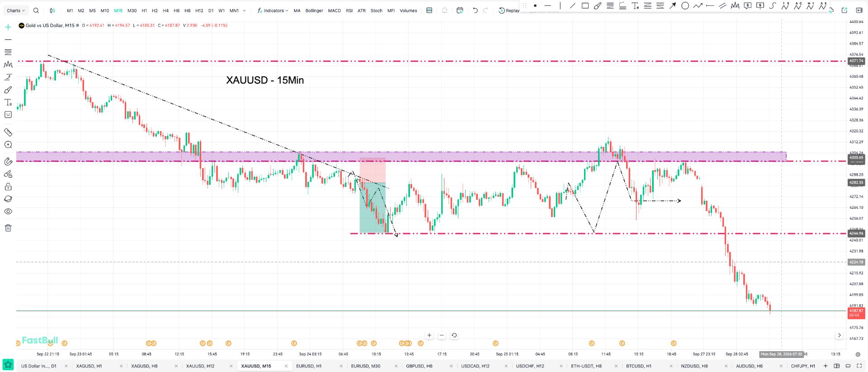Expand the Indicators dropdown

pos(273,10)
